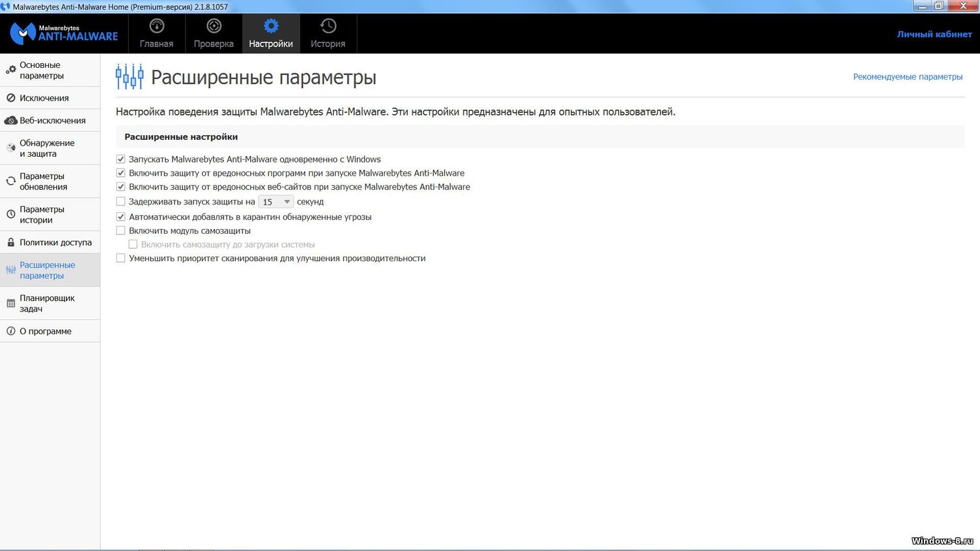This screenshot has height=551, width=980.
Task: Click gears icon beside Основные параметры
Action: tap(10, 70)
